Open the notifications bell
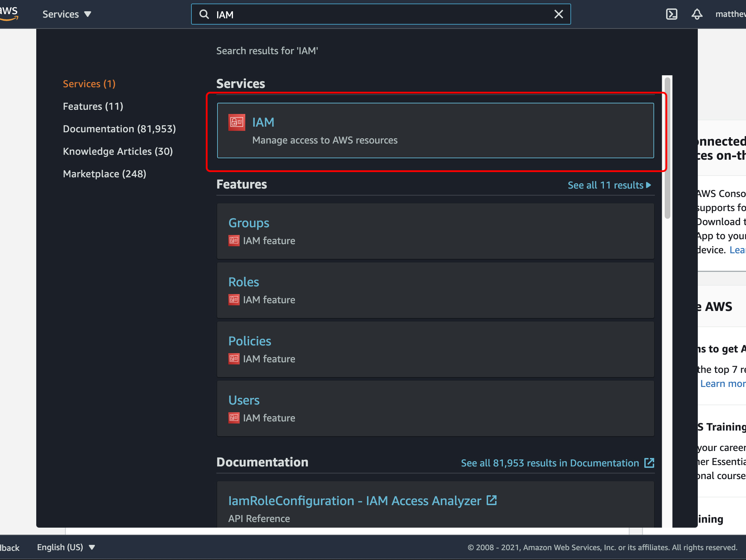 coord(697,14)
